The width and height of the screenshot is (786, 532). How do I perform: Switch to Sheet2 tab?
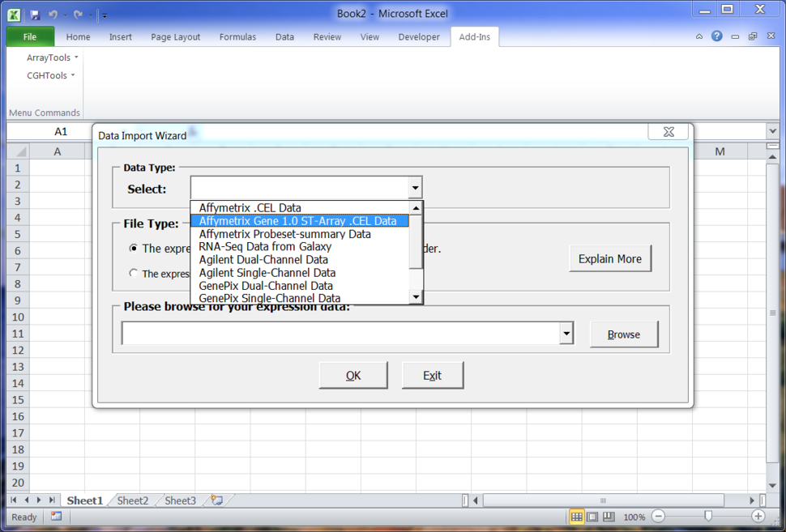(133, 500)
